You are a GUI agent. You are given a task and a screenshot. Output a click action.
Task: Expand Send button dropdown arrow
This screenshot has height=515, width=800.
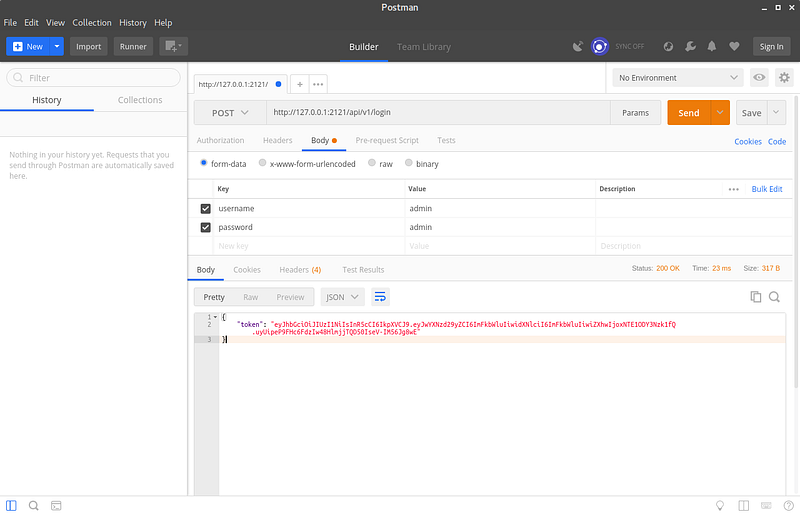point(720,113)
